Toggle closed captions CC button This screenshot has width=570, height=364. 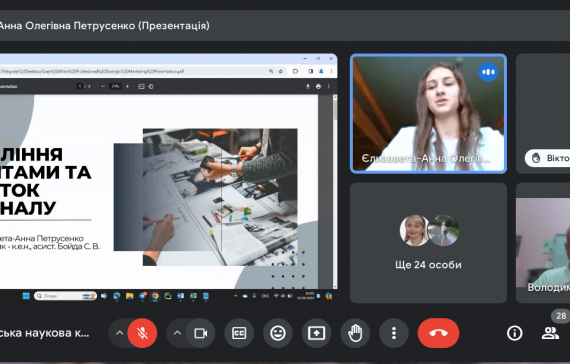pos(239,333)
